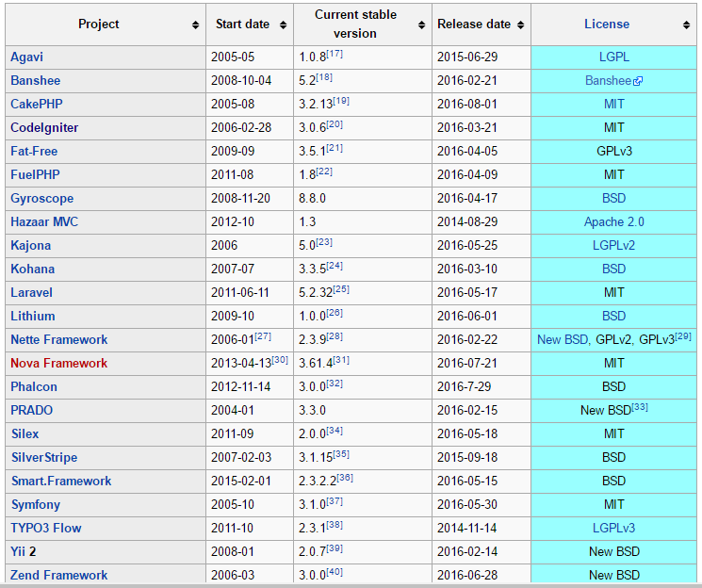Sort table by Start date arrows
Viewport: 702px width, 588px height.
pyautogui.click(x=283, y=25)
